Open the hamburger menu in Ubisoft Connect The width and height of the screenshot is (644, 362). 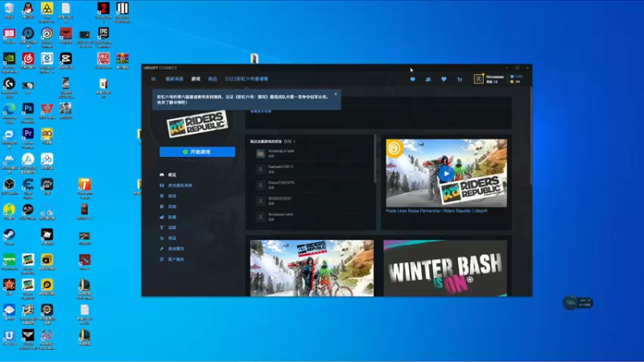(153, 79)
